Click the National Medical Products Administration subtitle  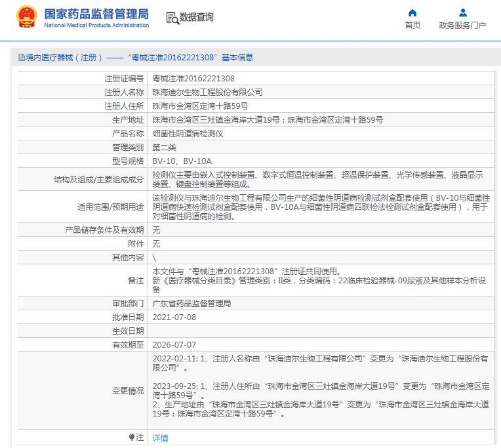[96, 25]
